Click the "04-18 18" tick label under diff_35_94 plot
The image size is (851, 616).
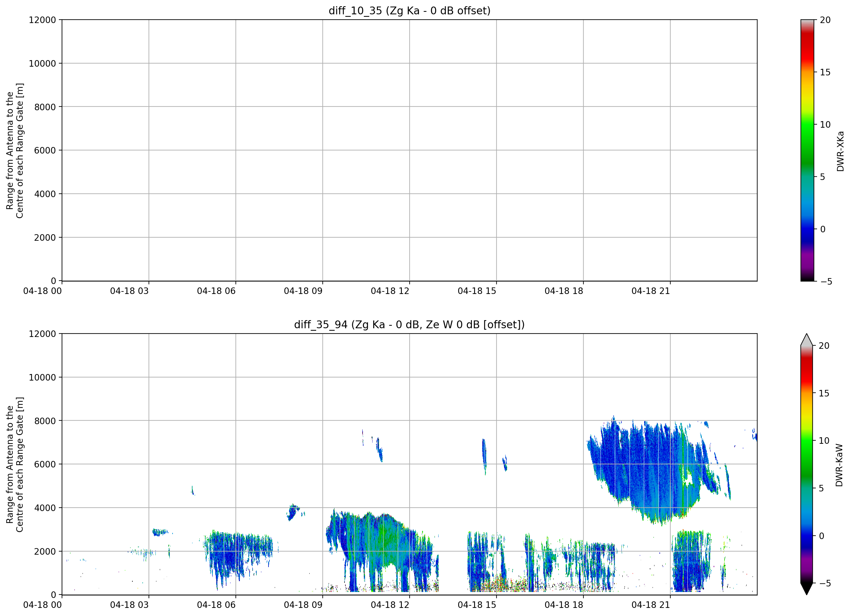point(564,605)
